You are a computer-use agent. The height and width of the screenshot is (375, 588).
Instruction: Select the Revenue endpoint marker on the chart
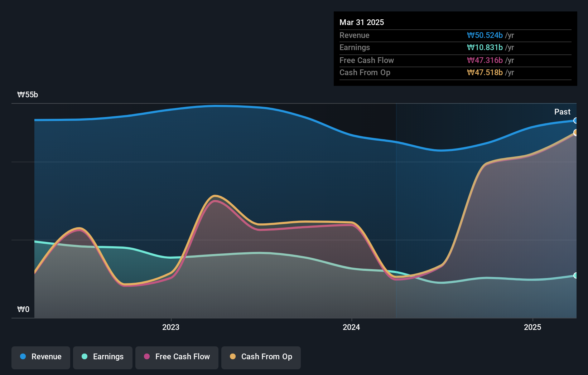coord(576,121)
